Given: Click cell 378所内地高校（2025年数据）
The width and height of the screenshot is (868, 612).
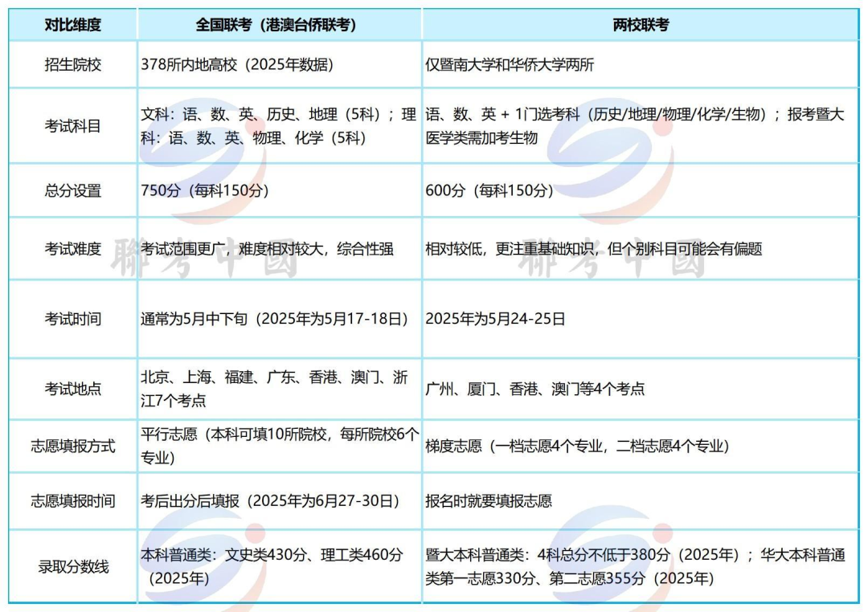Looking at the screenshot, I should coord(279,65).
